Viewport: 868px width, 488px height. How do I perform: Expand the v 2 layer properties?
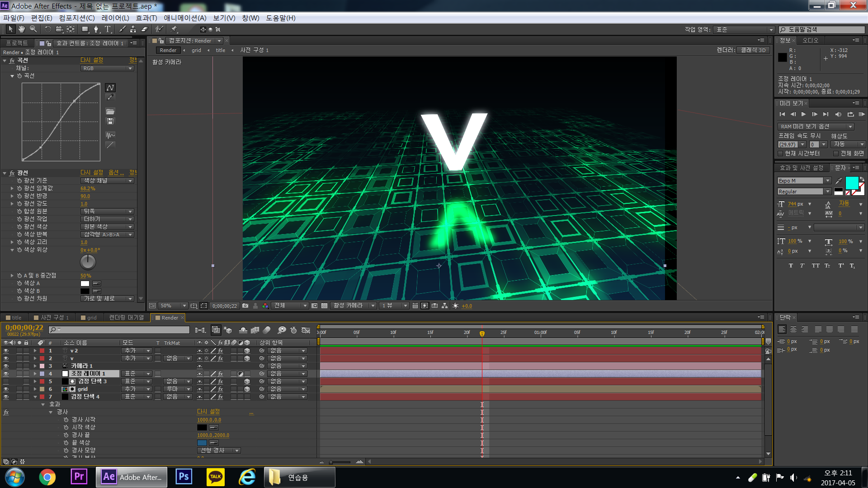click(35, 351)
